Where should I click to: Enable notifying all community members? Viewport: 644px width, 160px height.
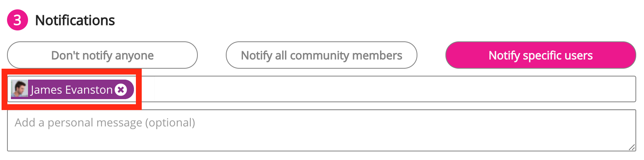tap(321, 55)
